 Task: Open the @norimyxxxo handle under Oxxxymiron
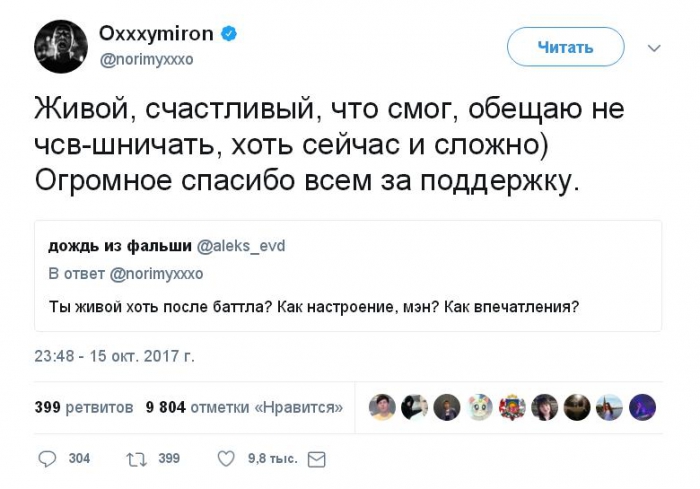click(146, 58)
